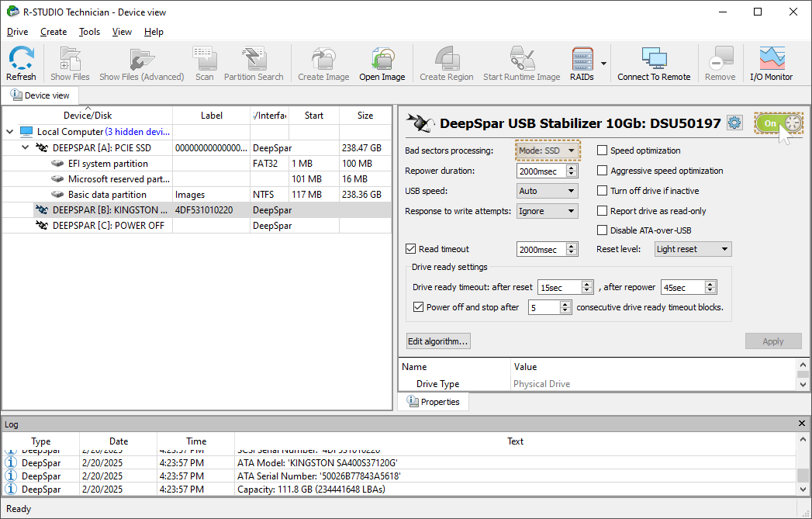Uncheck Power off and stop after

click(x=419, y=307)
